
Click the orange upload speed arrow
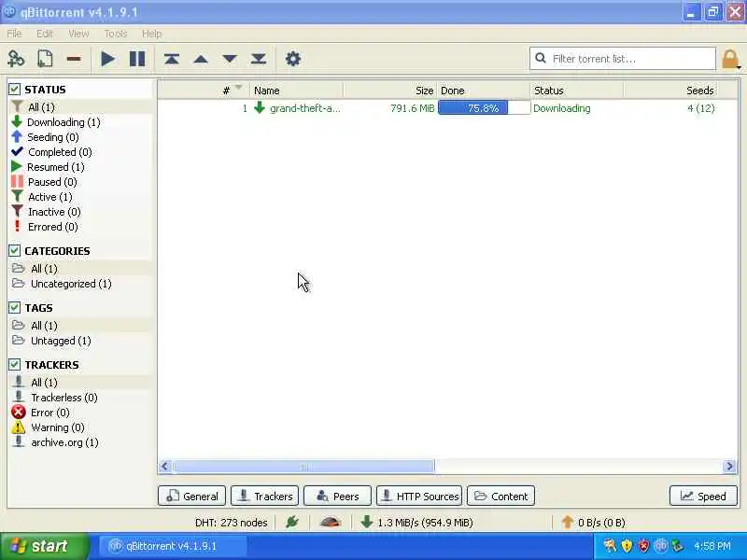click(x=567, y=522)
